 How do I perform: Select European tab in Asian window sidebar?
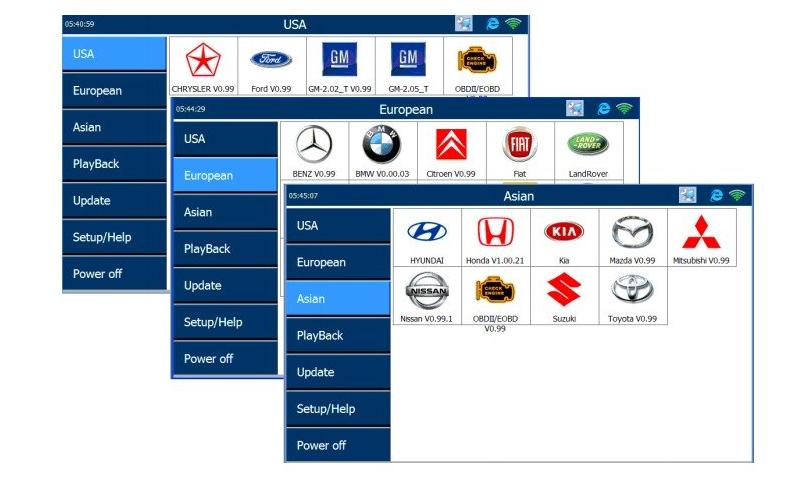point(338,262)
